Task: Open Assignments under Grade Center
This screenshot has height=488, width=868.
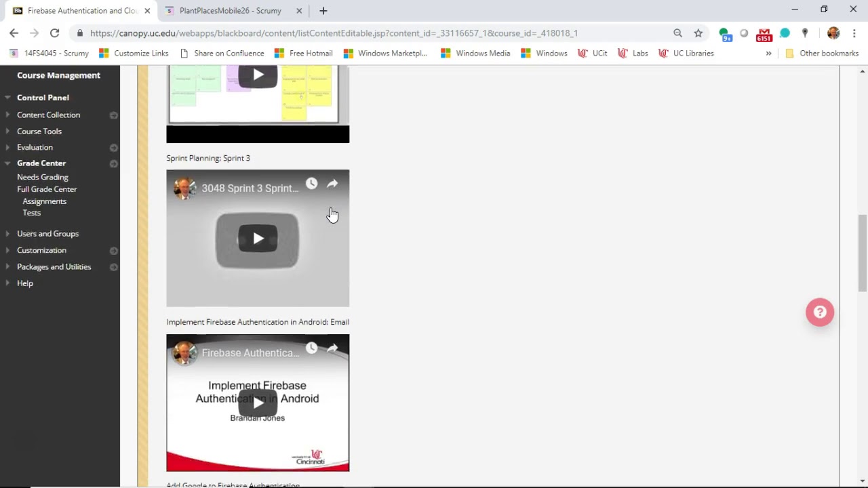Action: (45, 201)
